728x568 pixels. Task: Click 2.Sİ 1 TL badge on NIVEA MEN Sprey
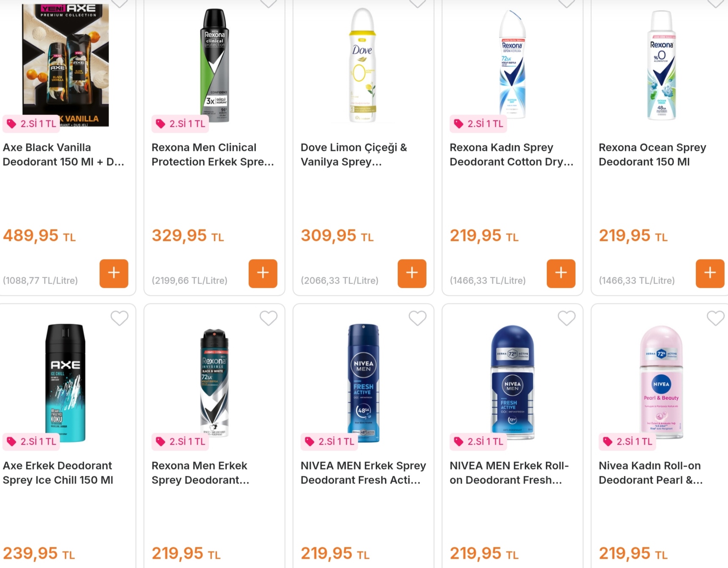(x=330, y=442)
